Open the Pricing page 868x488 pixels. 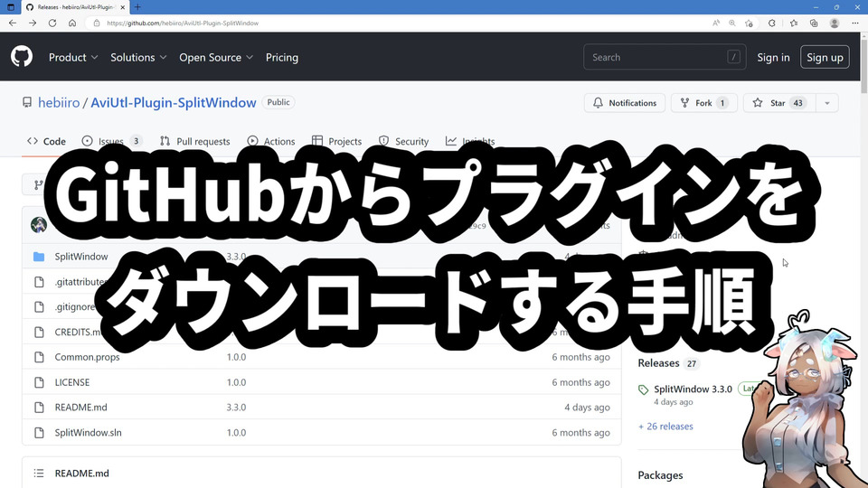(282, 58)
